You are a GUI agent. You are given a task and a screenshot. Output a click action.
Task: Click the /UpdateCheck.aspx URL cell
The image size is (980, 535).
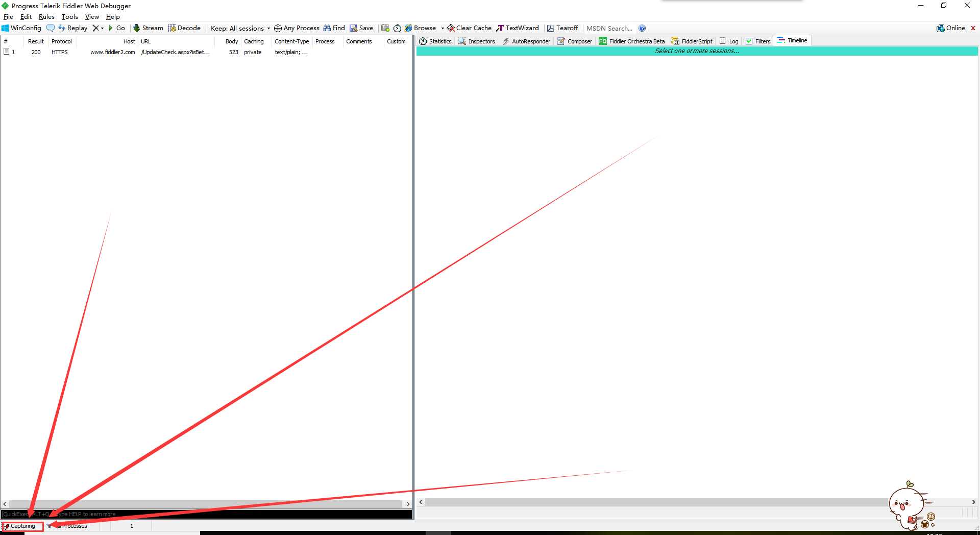175,52
